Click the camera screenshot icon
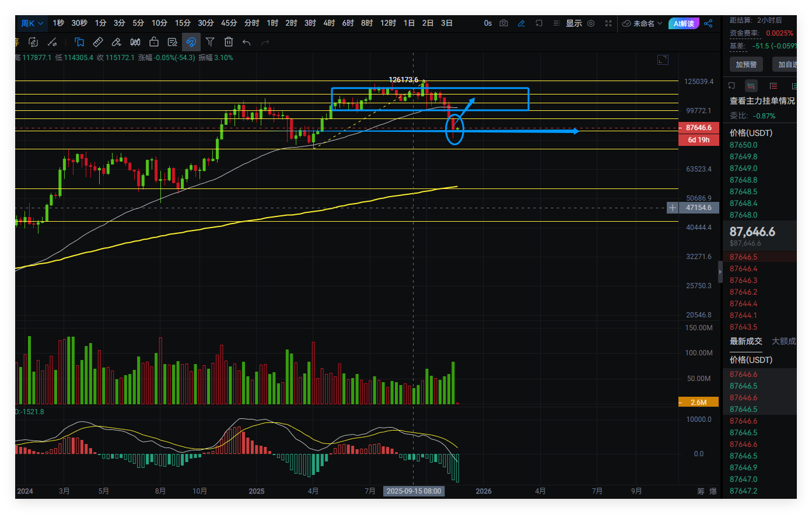 (504, 23)
